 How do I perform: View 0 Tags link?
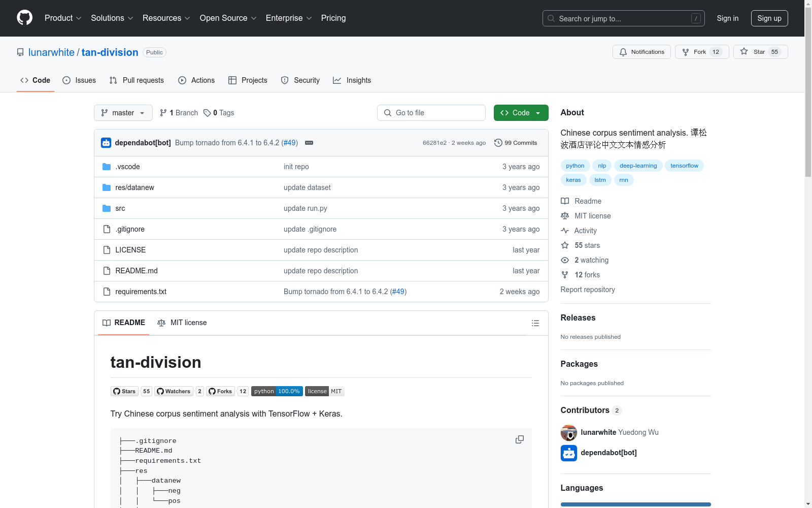(x=219, y=113)
